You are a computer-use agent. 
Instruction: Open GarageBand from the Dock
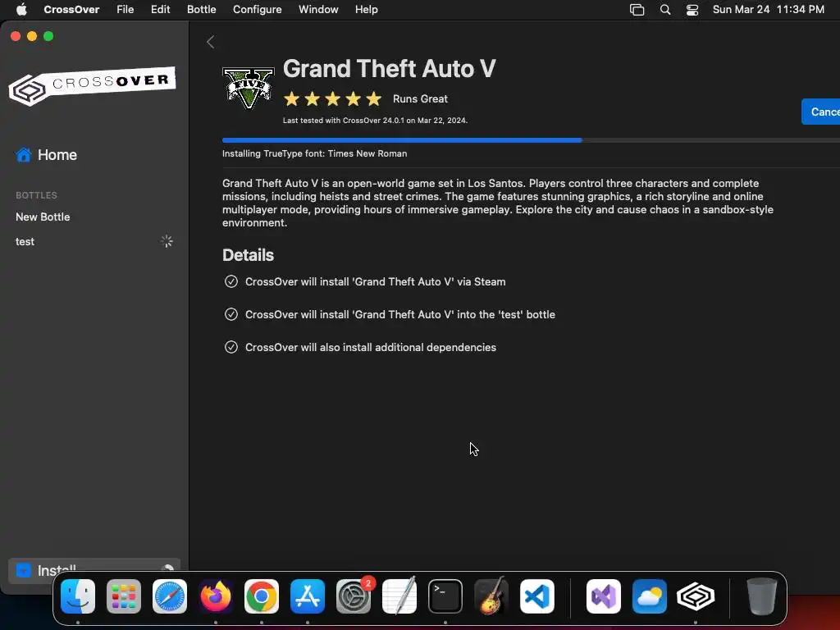tap(491, 596)
